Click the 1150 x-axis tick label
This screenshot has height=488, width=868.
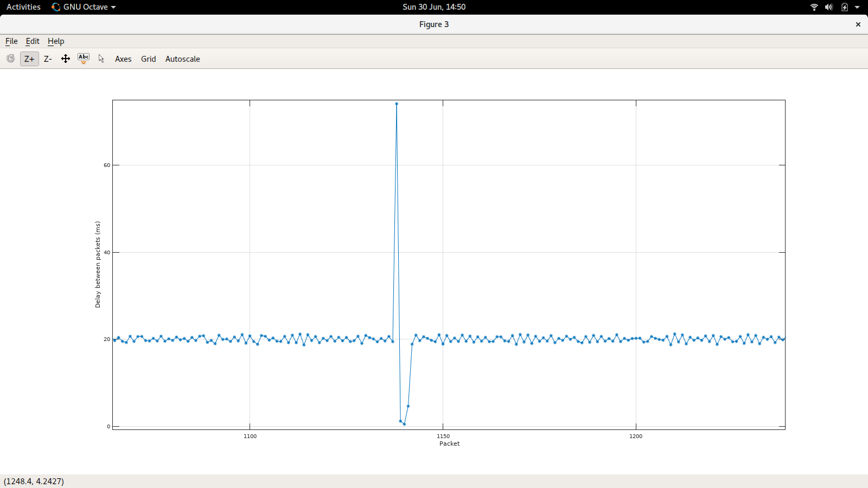(x=443, y=436)
